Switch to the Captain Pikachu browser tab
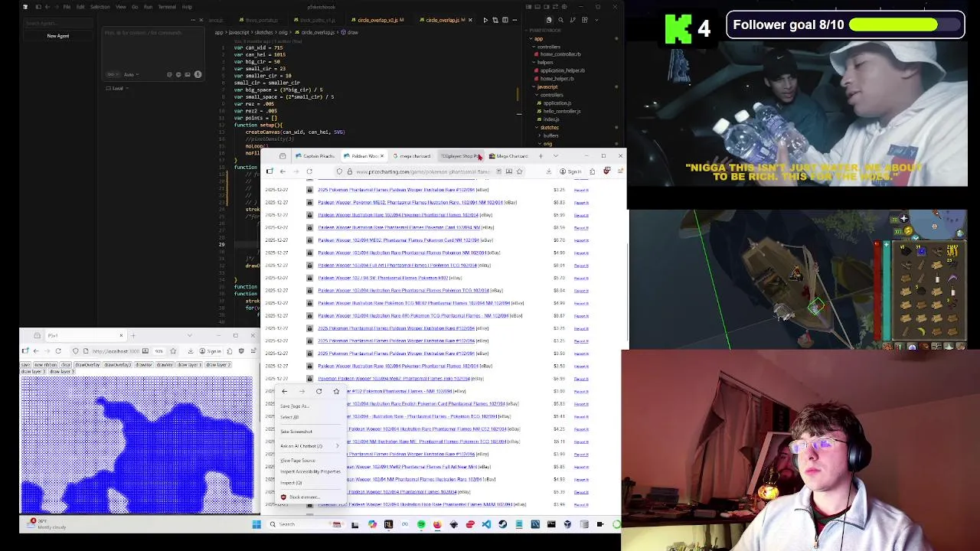This screenshot has height=551, width=980. point(315,156)
